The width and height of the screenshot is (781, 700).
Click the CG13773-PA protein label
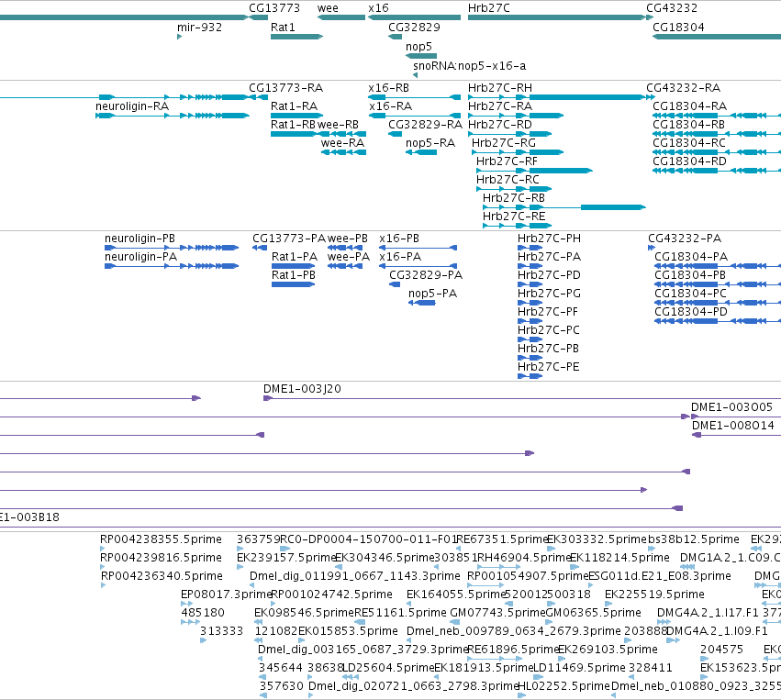pos(289,239)
